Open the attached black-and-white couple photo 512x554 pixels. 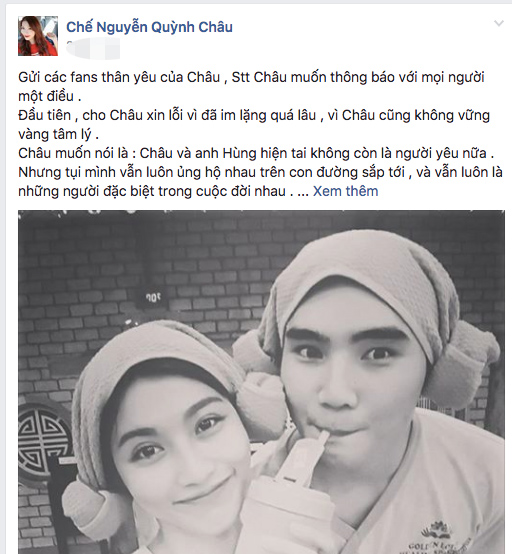(x=261, y=382)
